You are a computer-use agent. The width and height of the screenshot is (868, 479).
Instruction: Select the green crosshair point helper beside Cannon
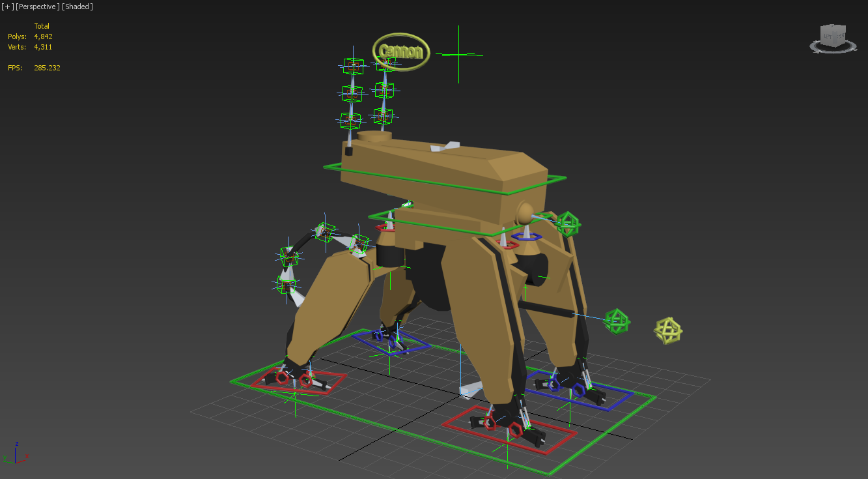point(459,55)
